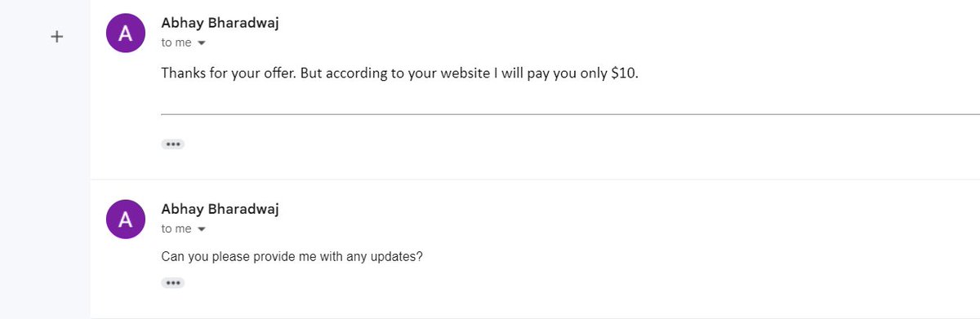Click the "Thanks for your offer" message text

(399, 73)
